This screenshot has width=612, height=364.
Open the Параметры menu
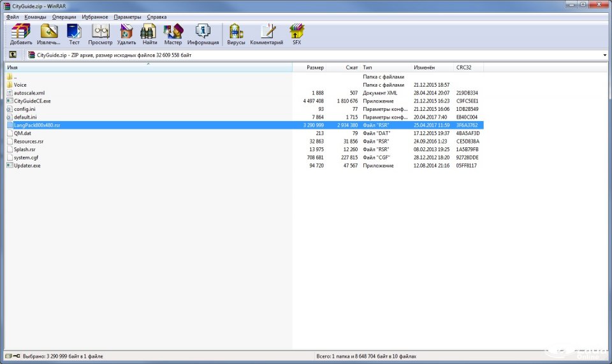click(127, 17)
